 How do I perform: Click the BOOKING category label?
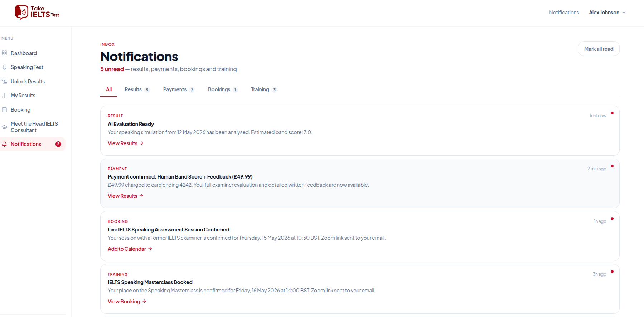tap(118, 221)
